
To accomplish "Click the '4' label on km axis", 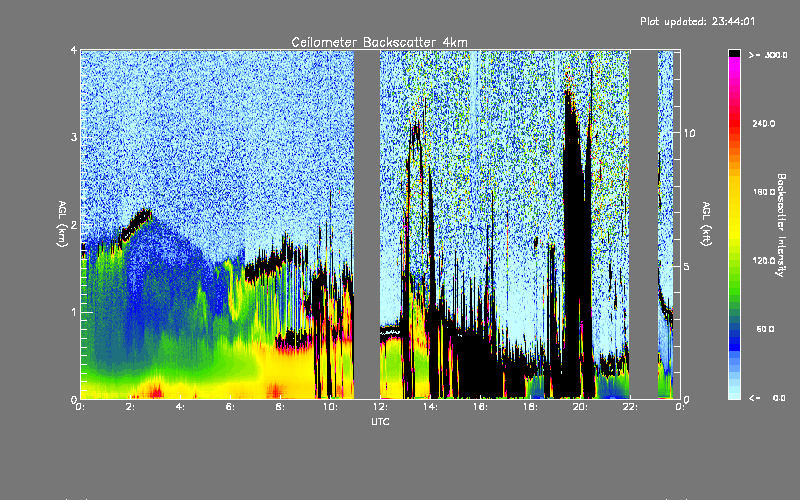I will coord(74,50).
